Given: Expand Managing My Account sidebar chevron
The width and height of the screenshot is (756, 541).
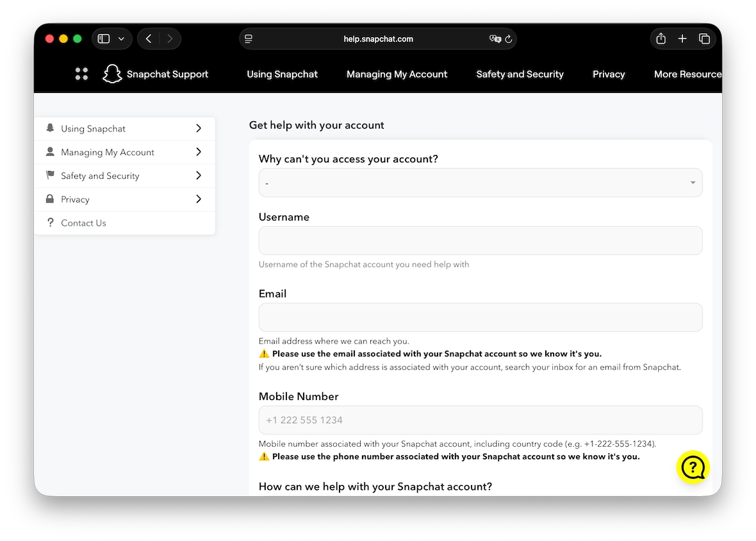Looking at the screenshot, I should coord(199,152).
